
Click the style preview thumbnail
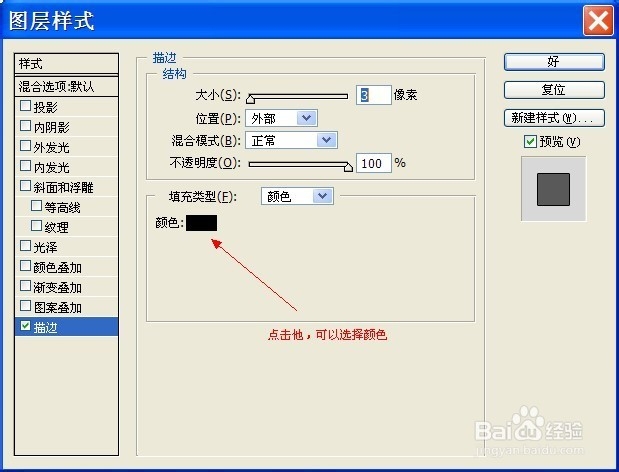pyautogui.click(x=553, y=189)
